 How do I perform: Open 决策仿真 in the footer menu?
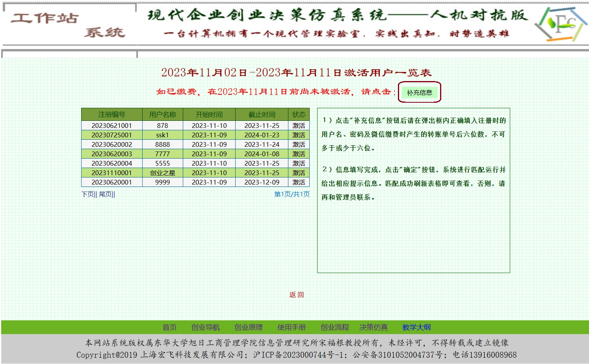[x=373, y=327]
